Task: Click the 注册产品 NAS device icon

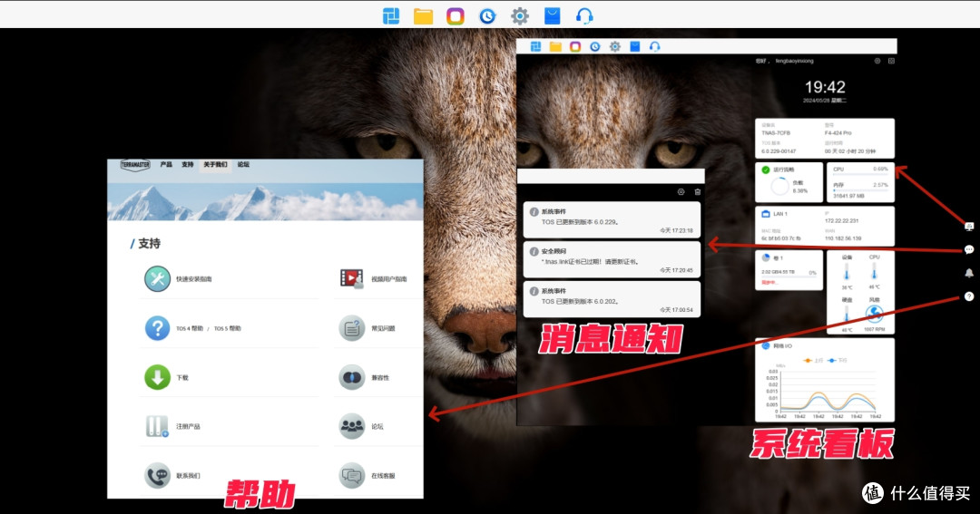Action: 158,426
